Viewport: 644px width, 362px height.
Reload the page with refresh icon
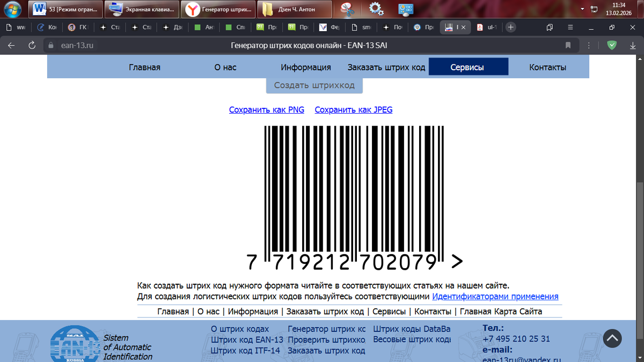[x=32, y=46]
